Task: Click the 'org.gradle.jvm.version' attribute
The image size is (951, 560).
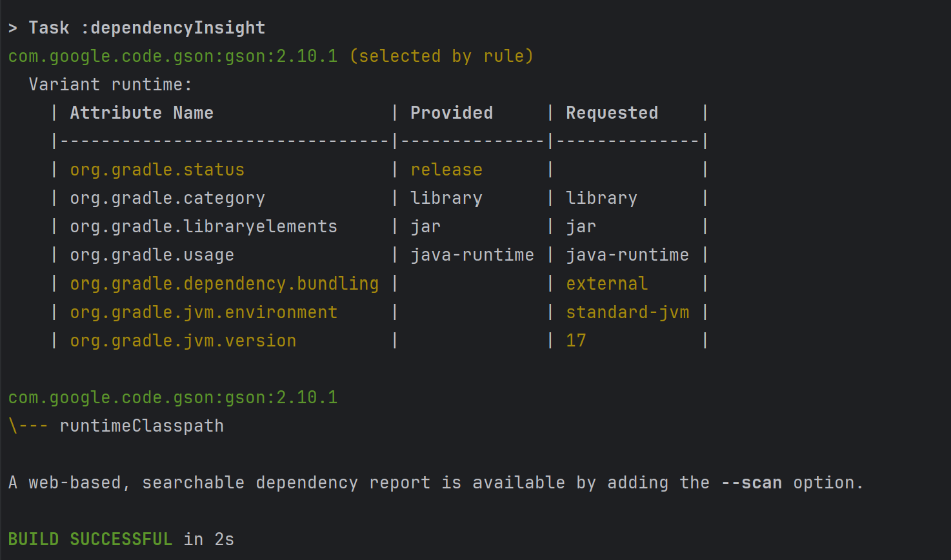Action: pos(183,340)
